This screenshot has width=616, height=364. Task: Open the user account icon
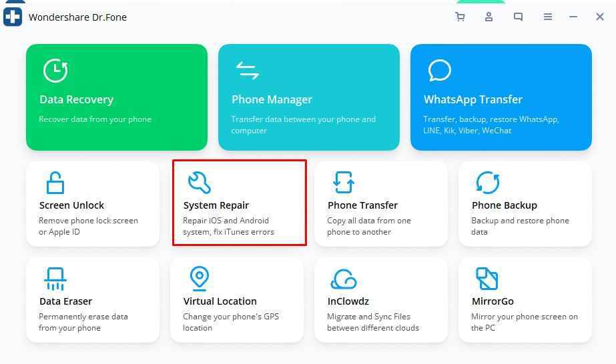(489, 17)
